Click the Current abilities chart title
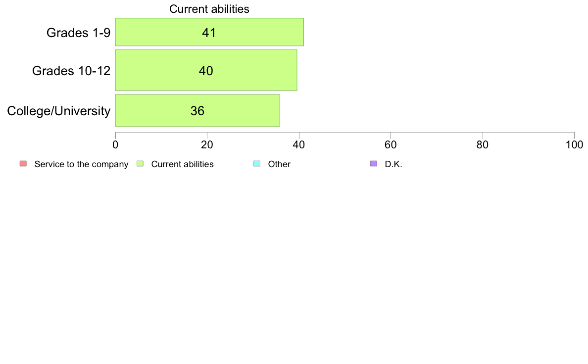This screenshot has height=364, width=588. point(209,9)
